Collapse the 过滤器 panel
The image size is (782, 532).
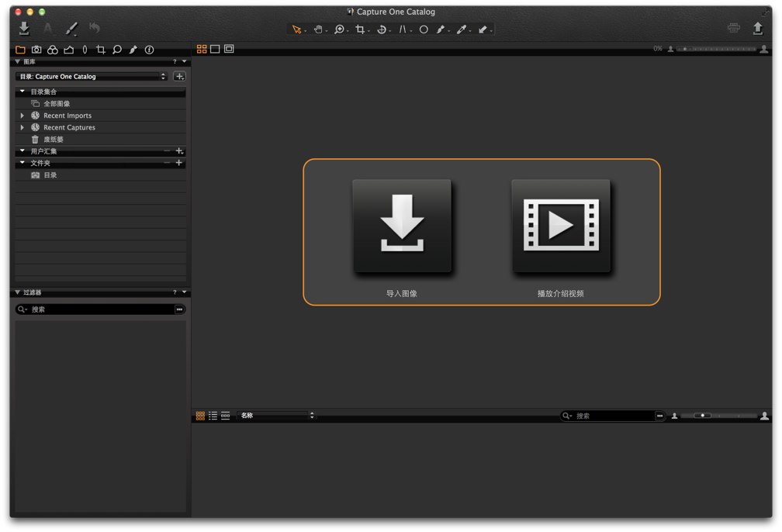(x=17, y=292)
